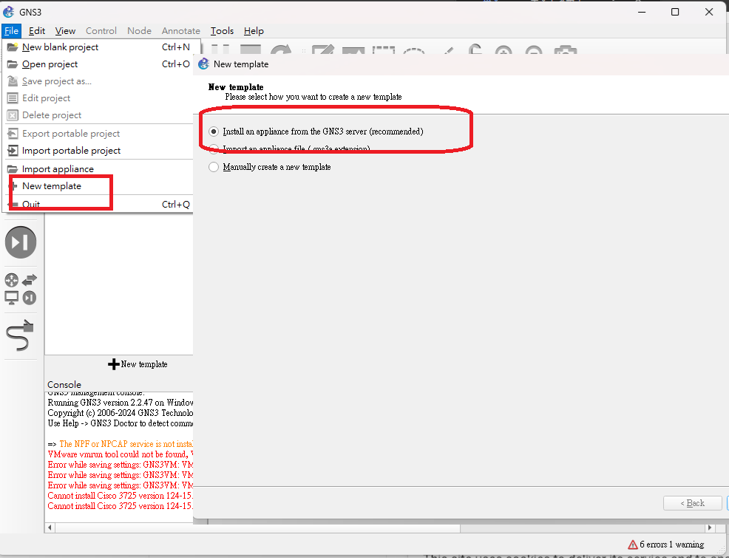
Task: Choose Edit project in File menu
Action: point(99,98)
